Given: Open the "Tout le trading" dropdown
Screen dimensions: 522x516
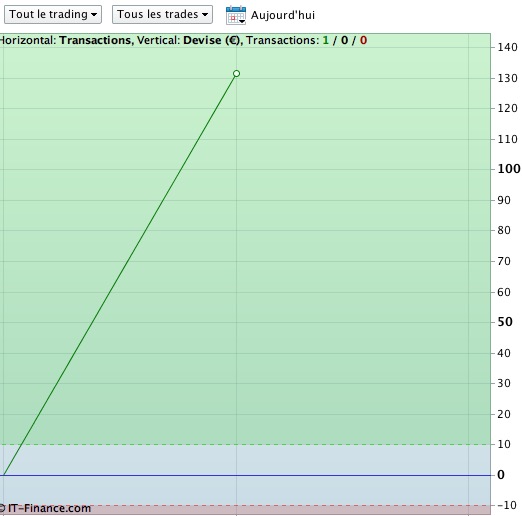Looking at the screenshot, I should pos(53,14).
